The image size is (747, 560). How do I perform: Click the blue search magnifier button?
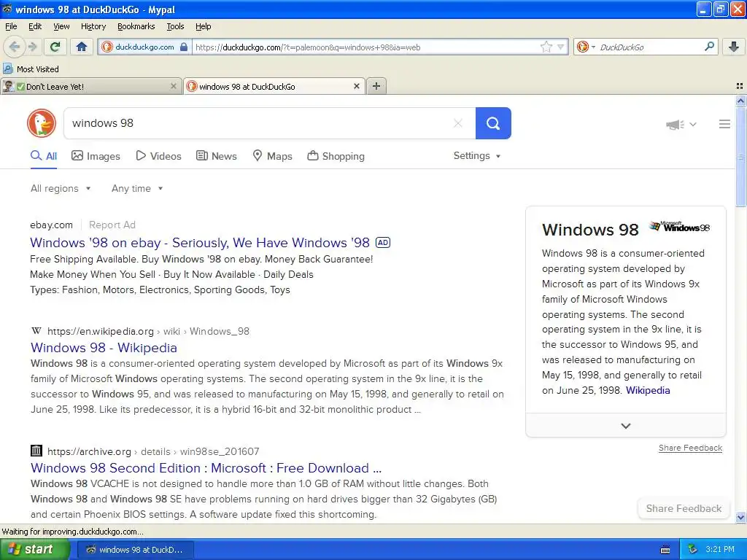click(x=493, y=123)
